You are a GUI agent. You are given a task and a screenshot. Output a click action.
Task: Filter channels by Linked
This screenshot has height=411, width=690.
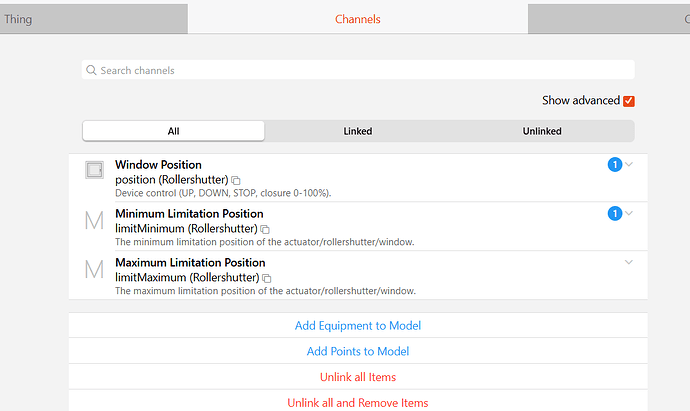[x=357, y=131]
